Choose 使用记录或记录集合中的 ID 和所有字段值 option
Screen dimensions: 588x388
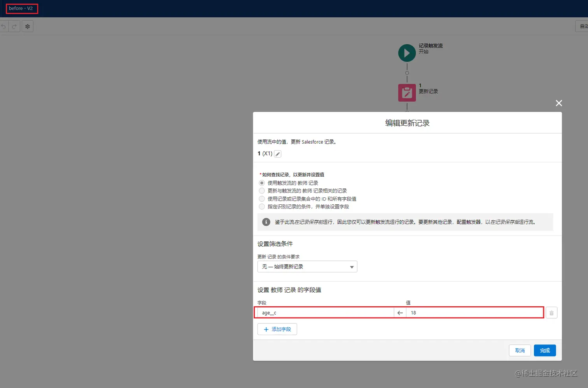point(262,199)
